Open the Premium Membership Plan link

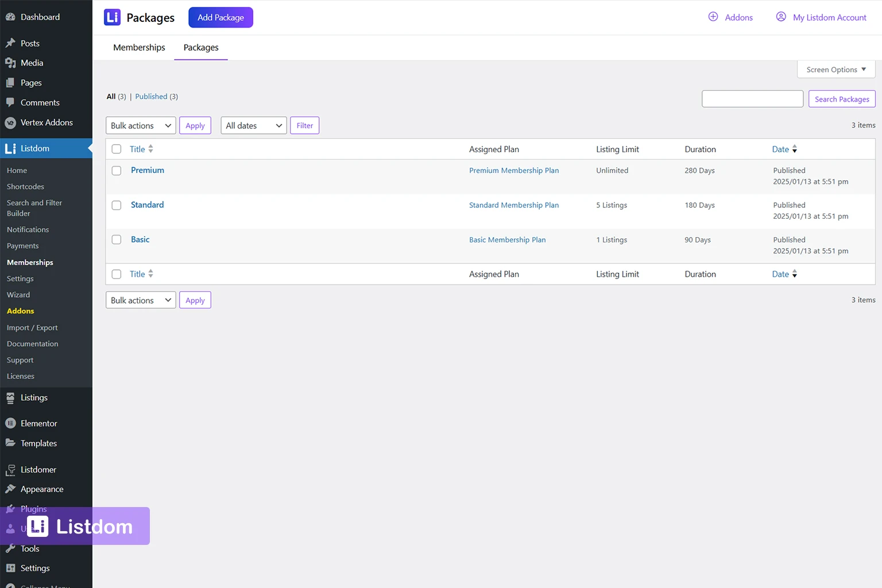tap(513, 171)
